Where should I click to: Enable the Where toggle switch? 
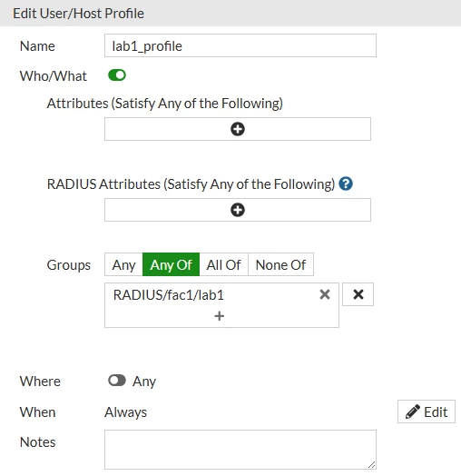coord(117,381)
